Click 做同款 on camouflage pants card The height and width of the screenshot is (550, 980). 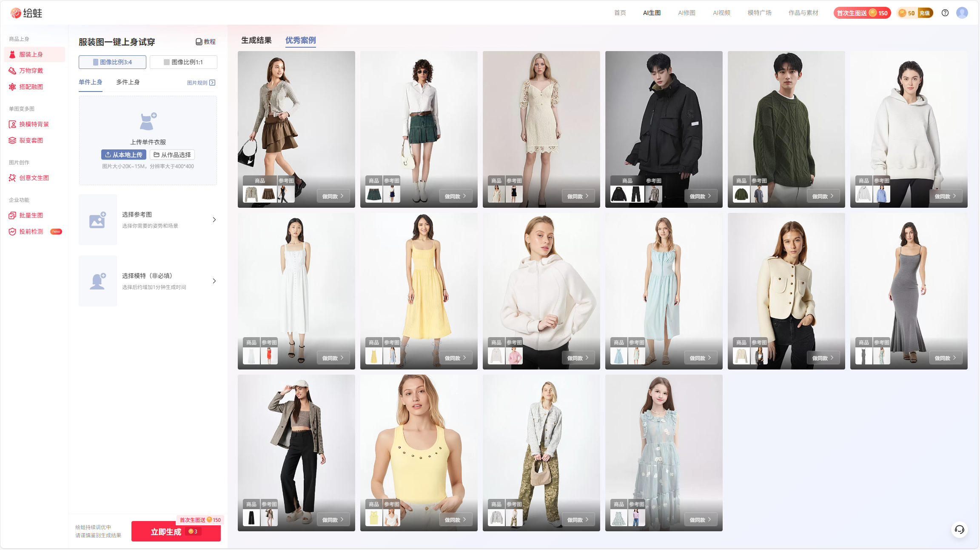pyautogui.click(x=578, y=520)
